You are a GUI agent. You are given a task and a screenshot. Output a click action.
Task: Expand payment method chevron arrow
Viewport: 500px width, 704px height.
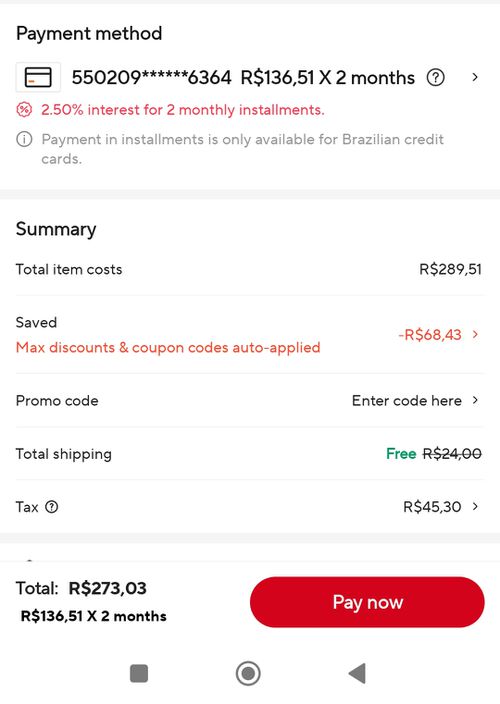pyautogui.click(x=475, y=77)
